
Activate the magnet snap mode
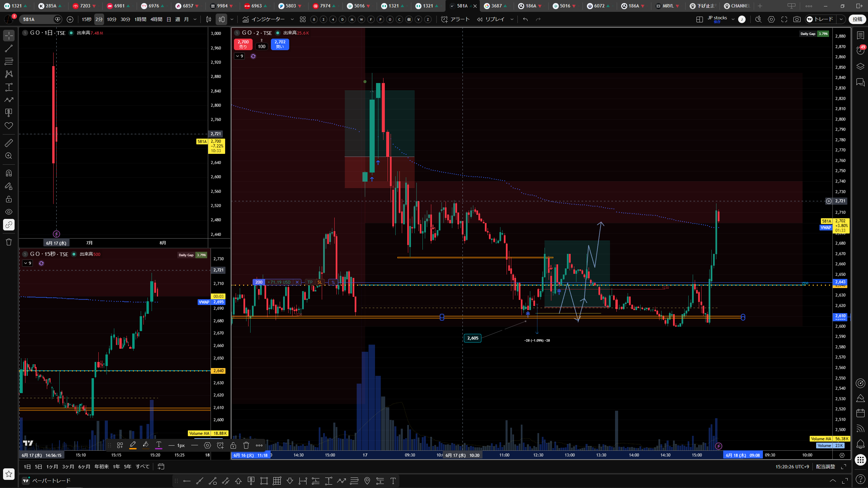(x=9, y=173)
